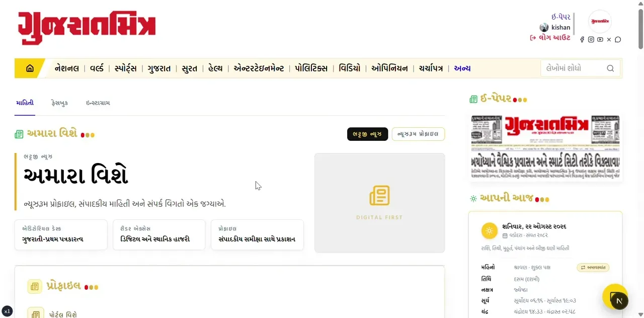This screenshot has width=644, height=318.
Task: Switch to the ફેસબુક tab
Action: (x=59, y=103)
